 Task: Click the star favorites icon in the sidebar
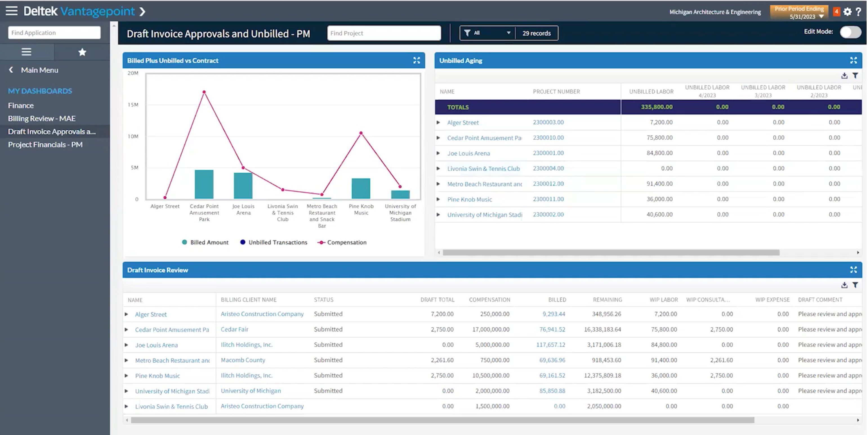click(82, 52)
